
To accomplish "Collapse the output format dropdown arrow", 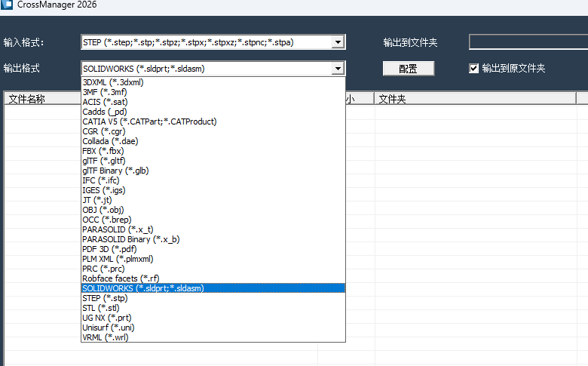I will tap(338, 69).
